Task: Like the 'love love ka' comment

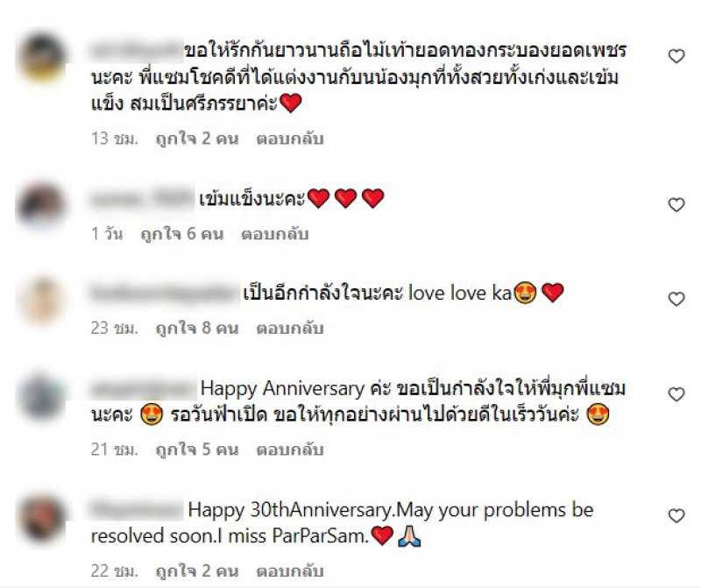Action: (676, 299)
